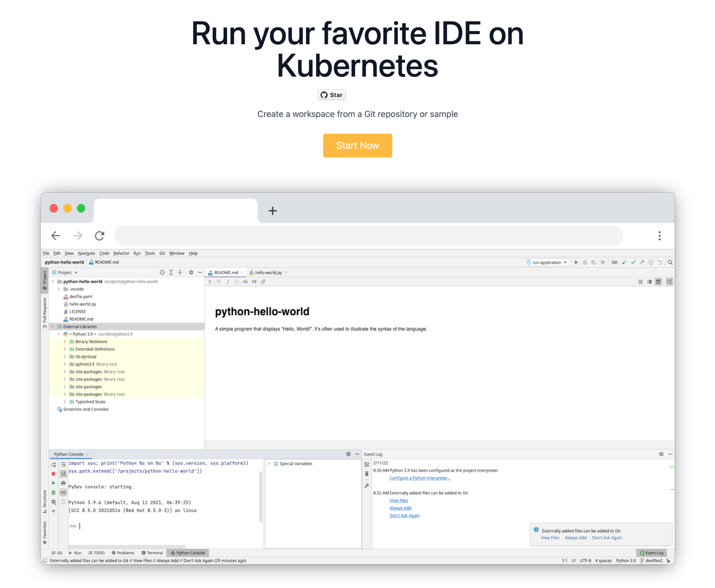This screenshot has width=715, height=588.
Task: Toggle strikethrough in markdown toolbar
Action: pos(219,282)
